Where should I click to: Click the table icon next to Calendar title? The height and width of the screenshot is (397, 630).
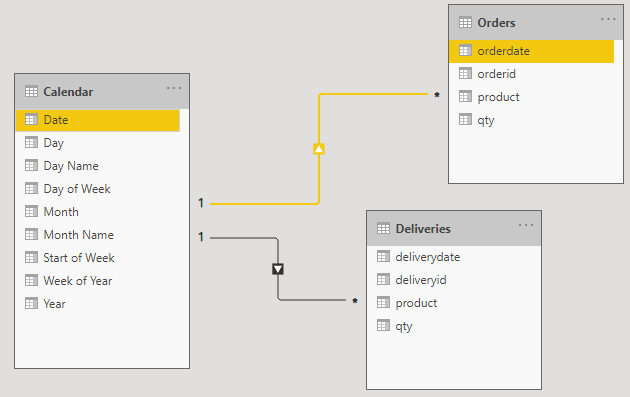tap(31, 92)
